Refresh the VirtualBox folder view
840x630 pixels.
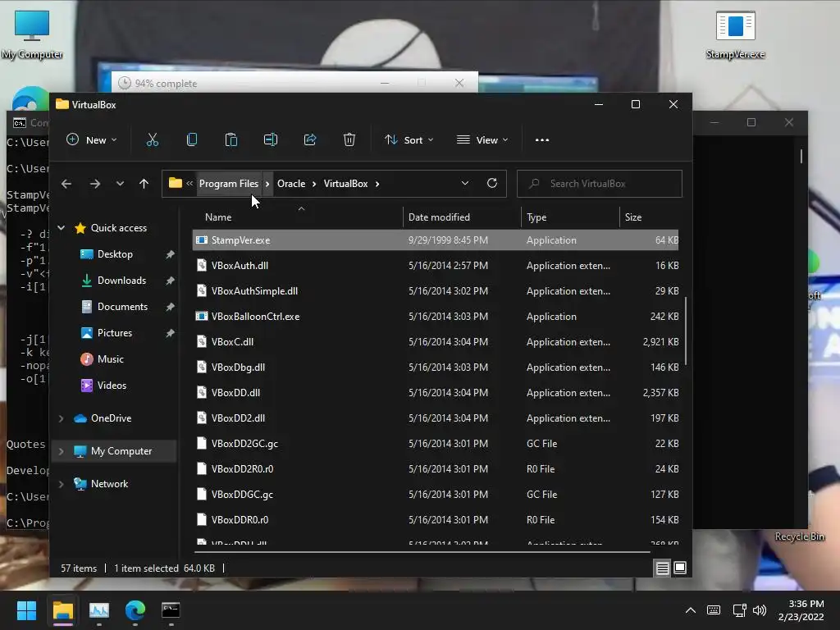pyautogui.click(x=492, y=184)
